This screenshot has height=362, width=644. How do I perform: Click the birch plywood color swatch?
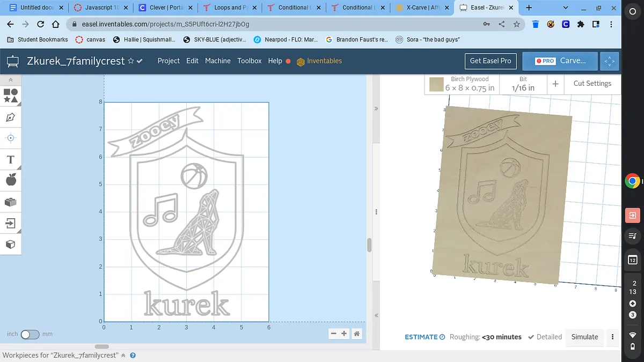pos(436,84)
